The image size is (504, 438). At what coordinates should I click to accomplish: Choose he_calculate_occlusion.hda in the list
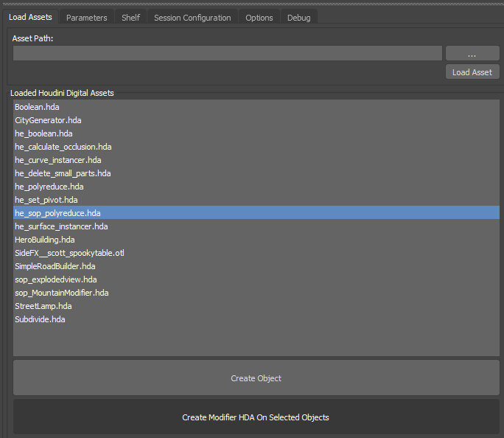pyautogui.click(x=63, y=147)
